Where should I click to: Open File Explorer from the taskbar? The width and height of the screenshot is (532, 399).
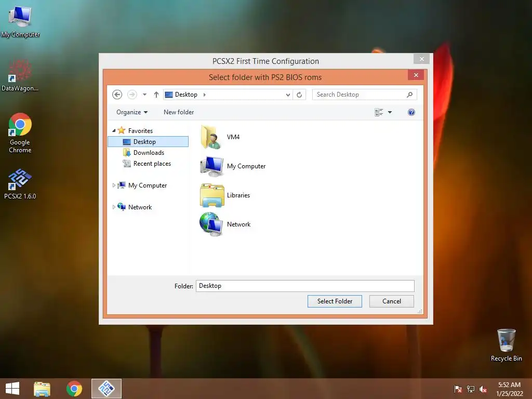[42, 389]
